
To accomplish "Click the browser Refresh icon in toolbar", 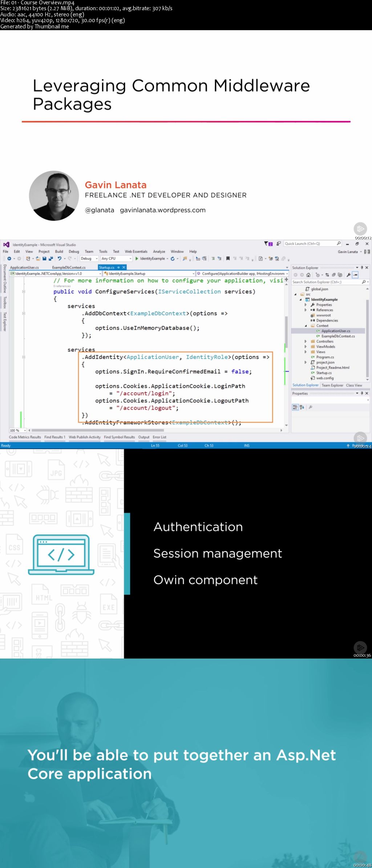I will point(173,259).
